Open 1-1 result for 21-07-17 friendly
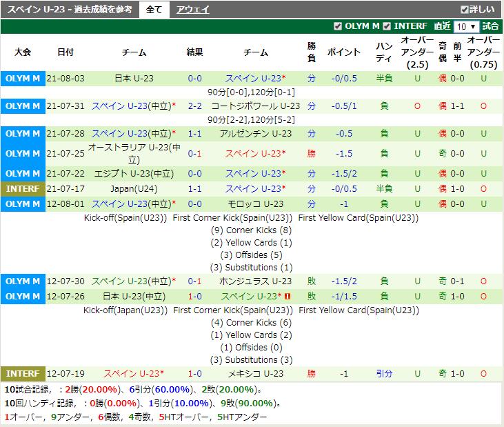Image resolution: width=504 pixels, height=427 pixels. point(195,189)
